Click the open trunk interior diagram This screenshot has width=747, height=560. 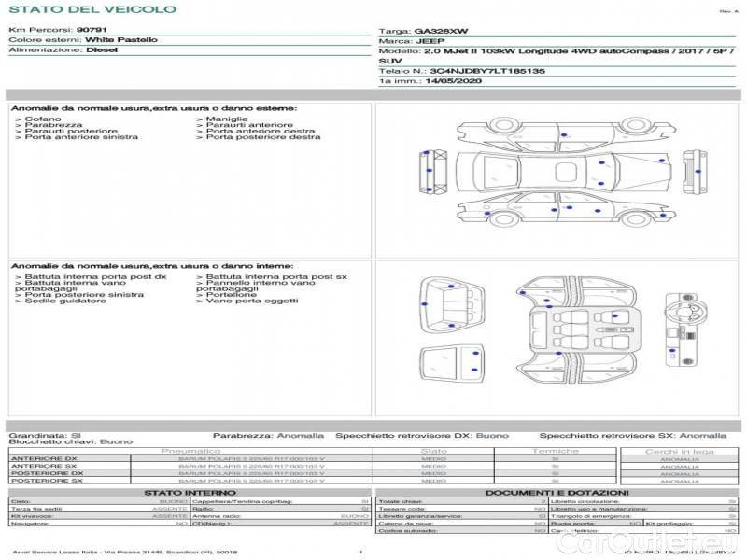point(451,305)
